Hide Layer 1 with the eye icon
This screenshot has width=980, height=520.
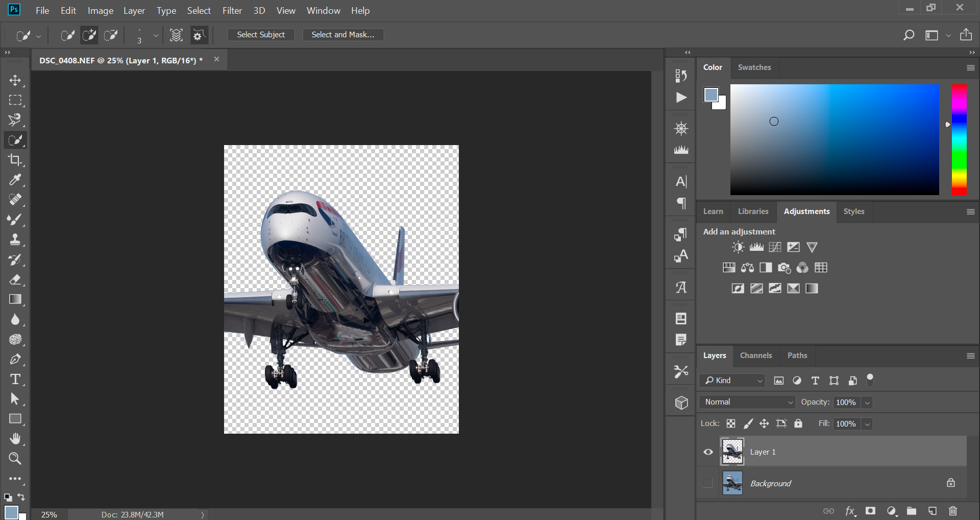coord(708,452)
